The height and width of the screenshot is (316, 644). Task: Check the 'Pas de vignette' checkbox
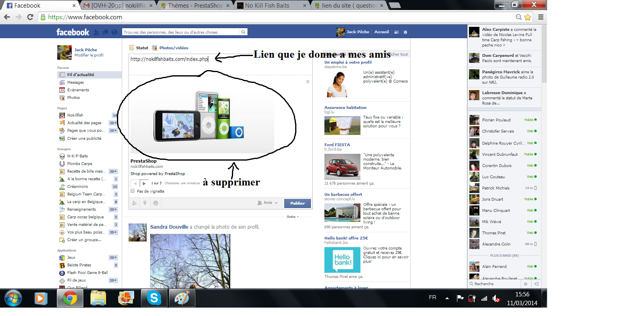[133, 191]
